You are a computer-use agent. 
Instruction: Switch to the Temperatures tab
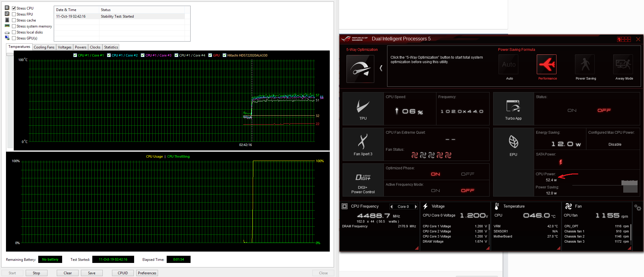pyautogui.click(x=19, y=47)
